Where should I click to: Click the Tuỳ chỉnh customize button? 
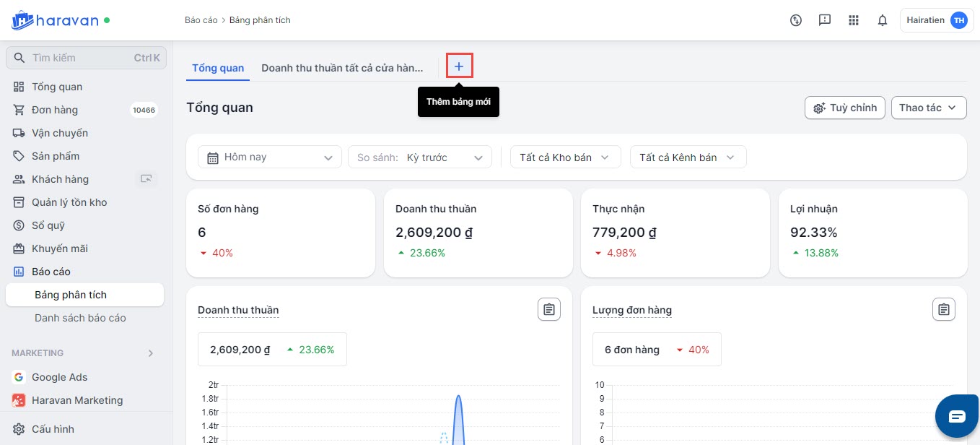[844, 108]
